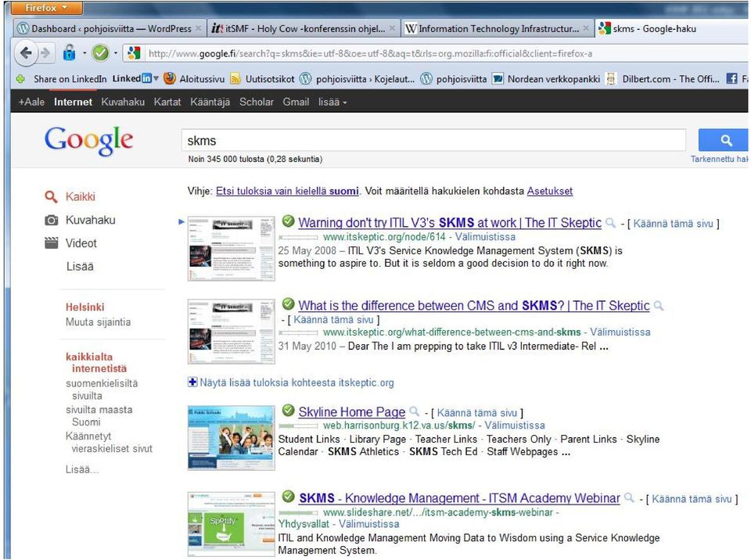Click 'Etsi tuloksia vain kielellä suomi' link
751x560 pixels.
click(287, 191)
